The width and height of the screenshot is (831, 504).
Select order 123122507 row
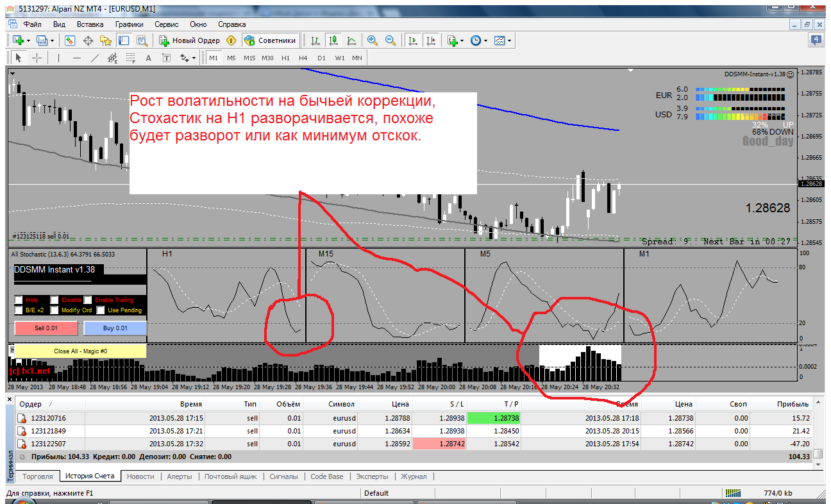(415, 443)
